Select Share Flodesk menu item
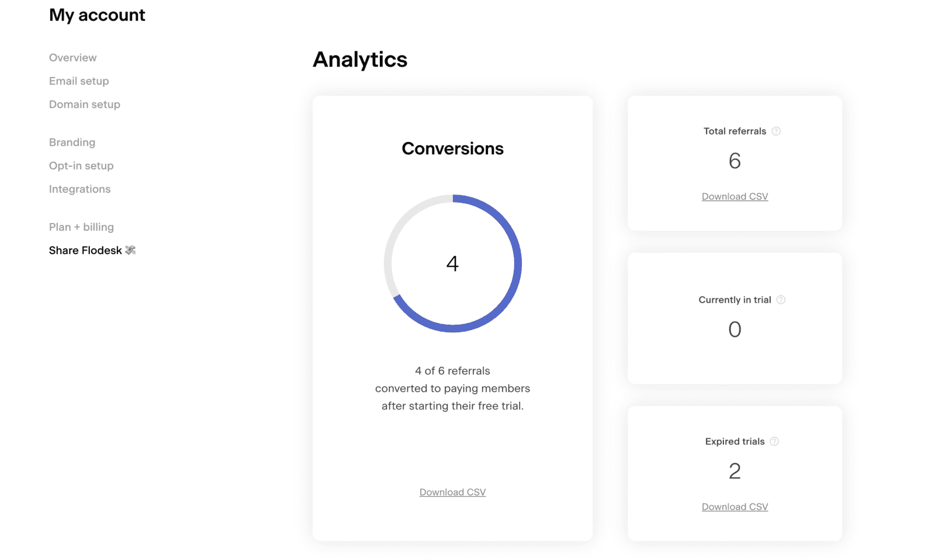The height and width of the screenshot is (560, 935). tap(85, 251)
